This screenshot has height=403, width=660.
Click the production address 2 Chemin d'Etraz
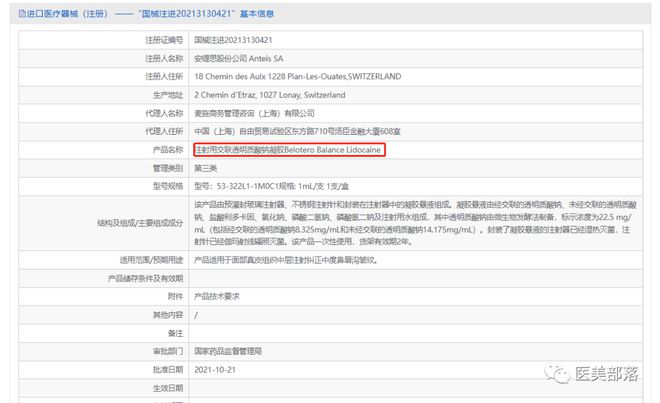point(270,94)
